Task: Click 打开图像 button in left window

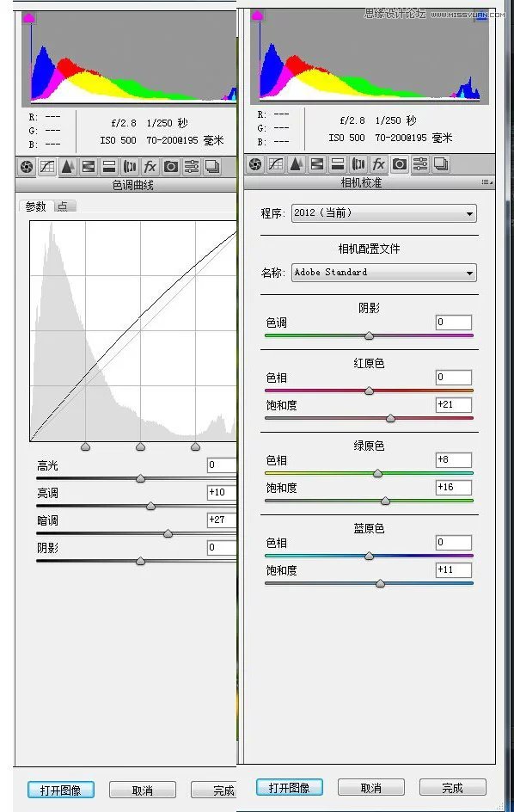Action: [60, 790]
